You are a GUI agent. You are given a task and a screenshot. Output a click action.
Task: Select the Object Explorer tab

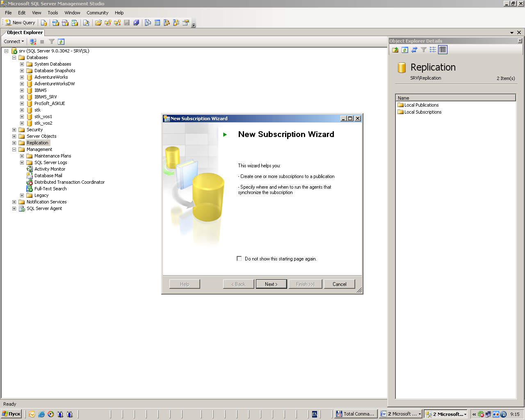pyautogui.click(x=25, y=32)
